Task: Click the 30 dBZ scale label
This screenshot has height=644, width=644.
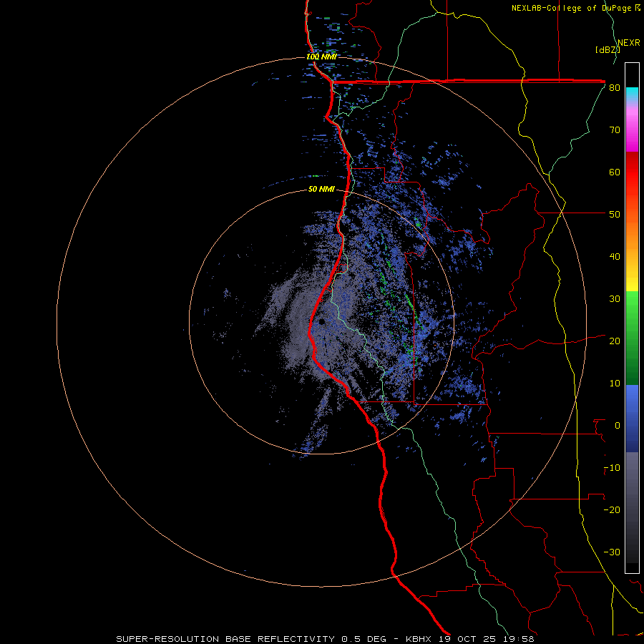Action: click(615, 299)
